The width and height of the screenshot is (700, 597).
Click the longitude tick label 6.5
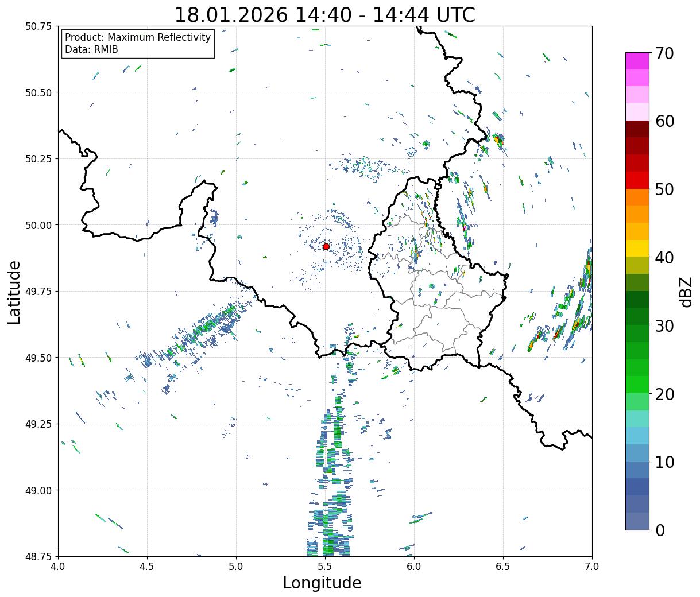503,567
